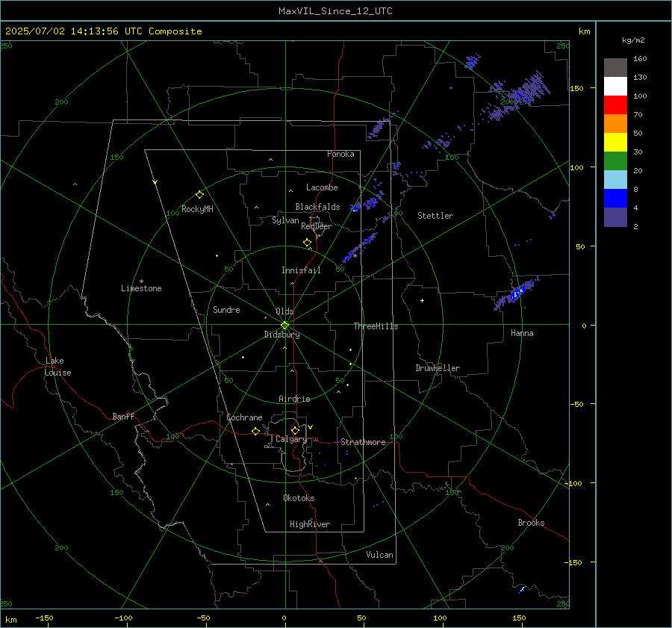Click the Calgary city label
The width and height of the screenshot is (672, 628).
[x=291, y=439]
